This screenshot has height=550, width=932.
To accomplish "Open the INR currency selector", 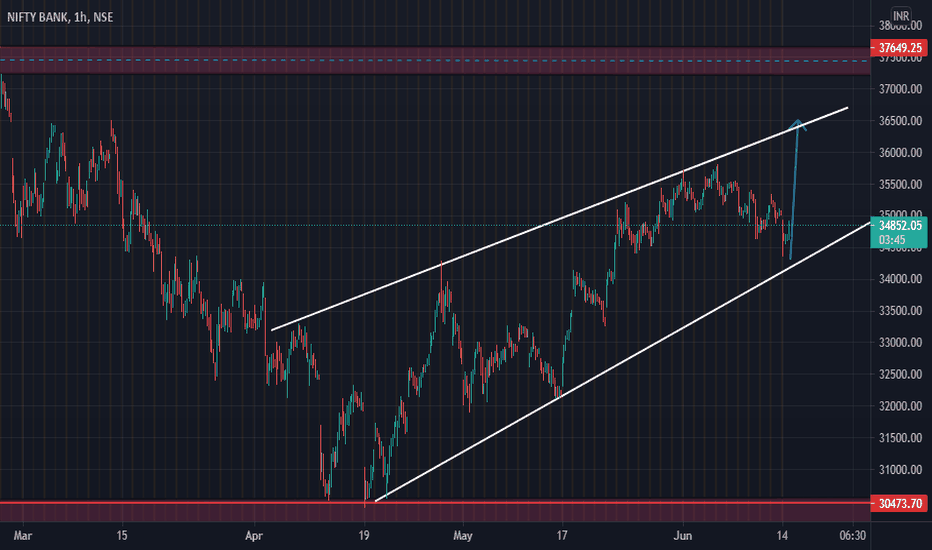I will (900, 16).
